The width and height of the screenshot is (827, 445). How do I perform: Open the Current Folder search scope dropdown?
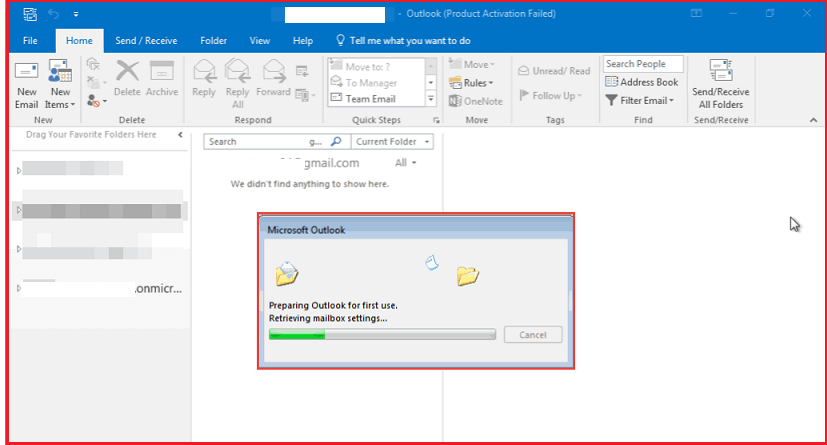392,142
